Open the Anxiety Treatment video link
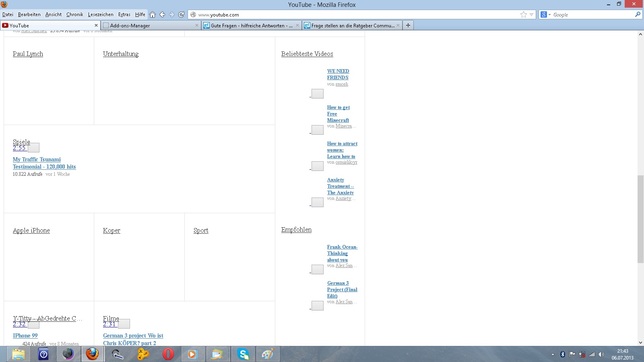 tap(341, 186)
